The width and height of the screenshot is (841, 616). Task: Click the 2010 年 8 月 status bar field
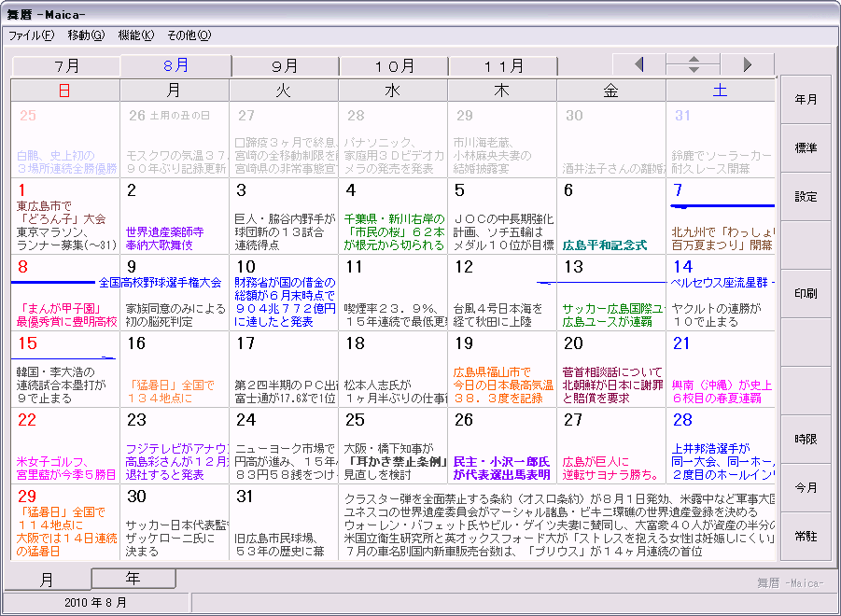click(x=95, y=603)
